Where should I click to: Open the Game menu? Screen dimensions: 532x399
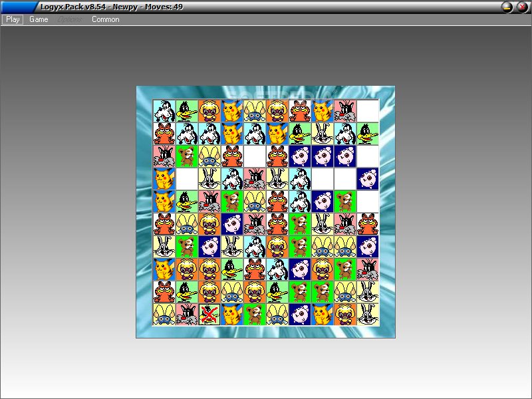39,19
